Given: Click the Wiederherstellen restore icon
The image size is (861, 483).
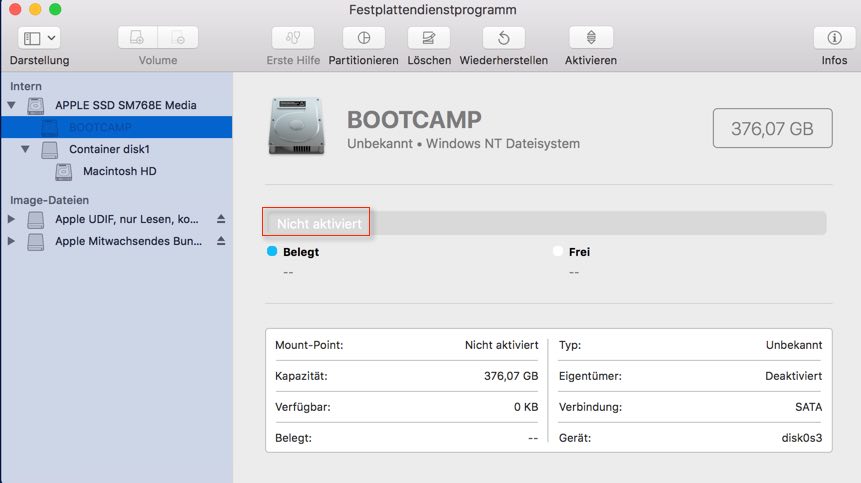Looking at the screenshot, I should coord(504,38).
